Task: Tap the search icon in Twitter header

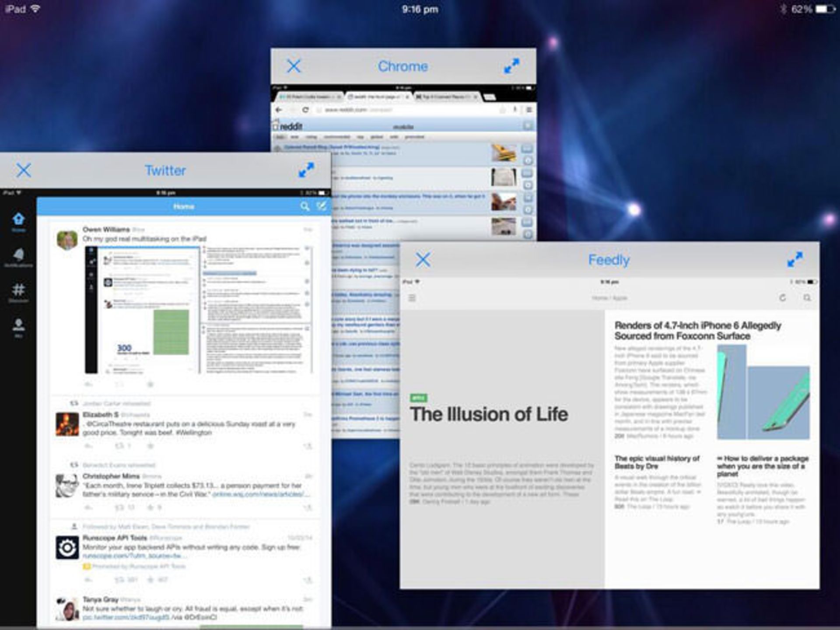Action: coord(305,206)
